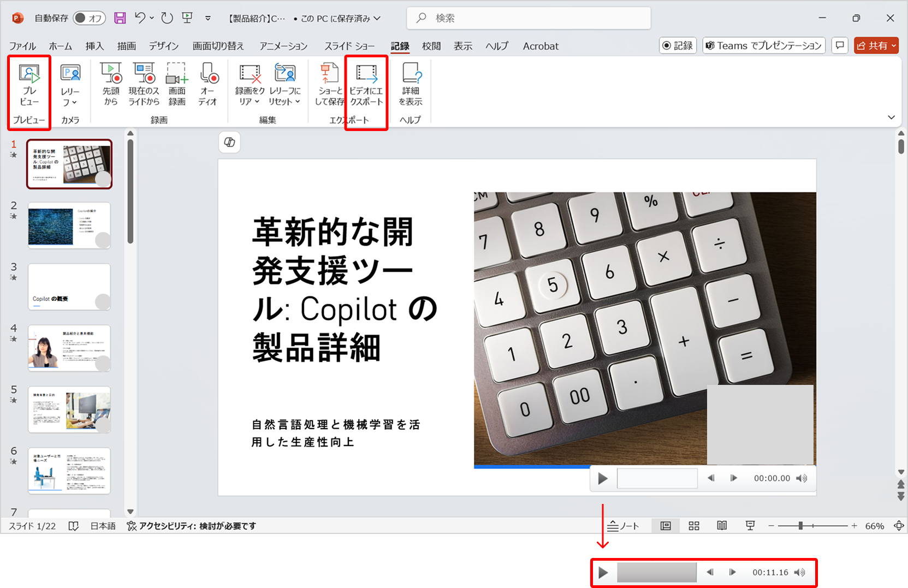Adjust the zoom slider handle
This screenshot has height=588, width=908.
(x=800, y=526)
